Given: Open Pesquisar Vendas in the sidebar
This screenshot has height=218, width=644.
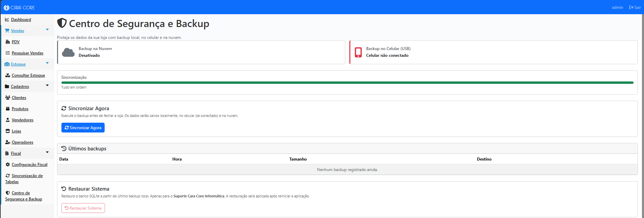Looking at the screenshot, I should (x=27, y=53).
